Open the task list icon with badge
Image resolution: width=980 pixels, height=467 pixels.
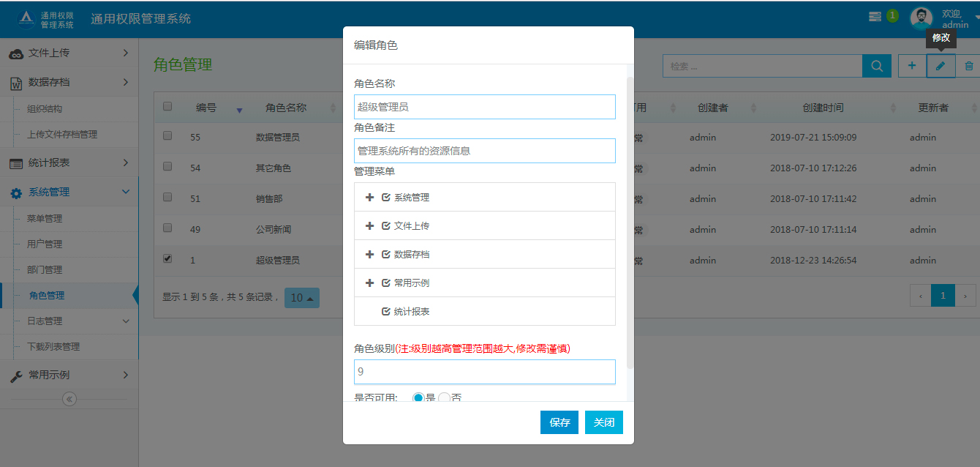875,16
